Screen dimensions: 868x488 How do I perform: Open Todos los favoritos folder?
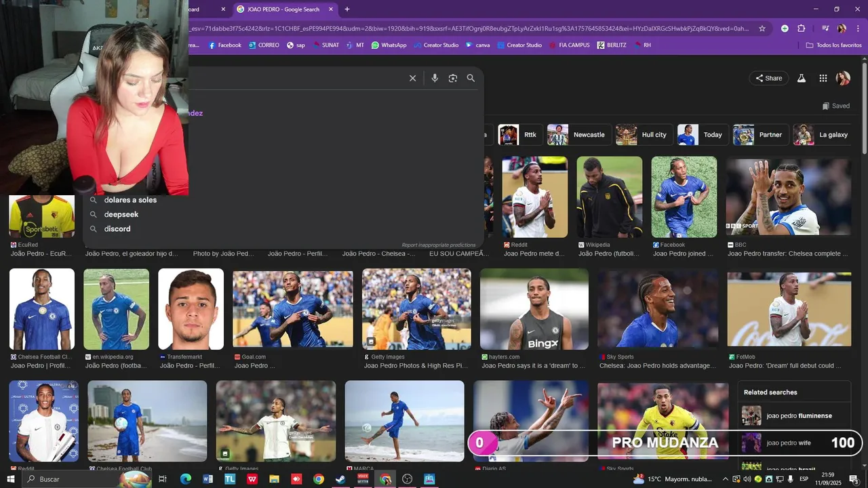(833, 45)
